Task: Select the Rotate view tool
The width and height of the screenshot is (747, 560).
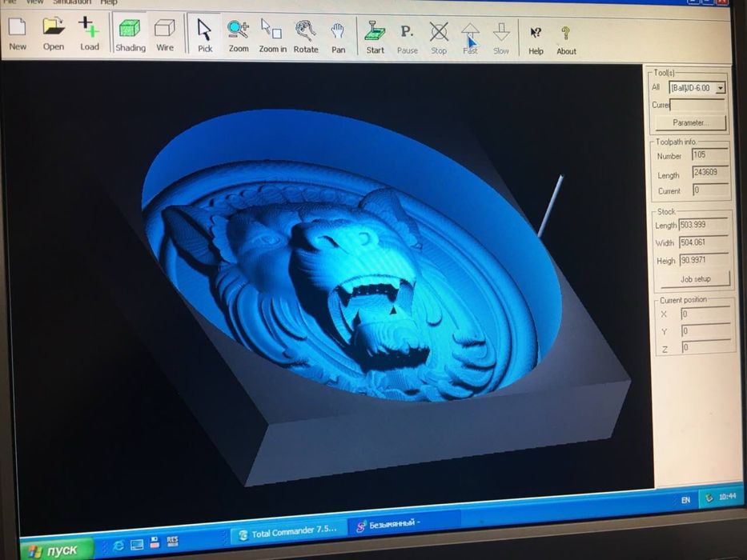Action: 305,37
